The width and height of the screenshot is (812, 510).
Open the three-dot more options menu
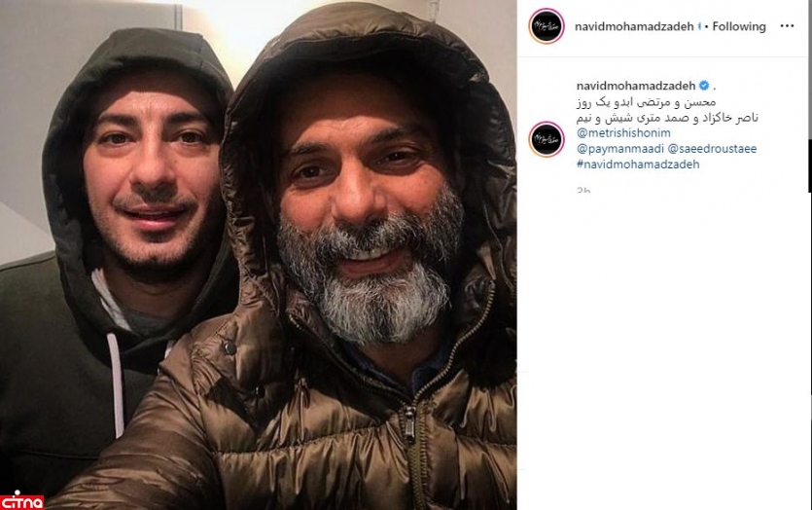point(787,26)
